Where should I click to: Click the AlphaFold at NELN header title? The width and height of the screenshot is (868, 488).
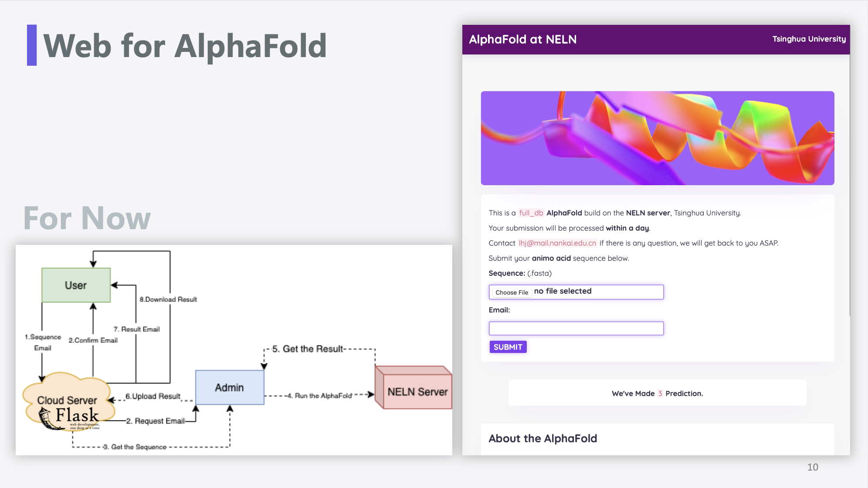click(522, 40)
